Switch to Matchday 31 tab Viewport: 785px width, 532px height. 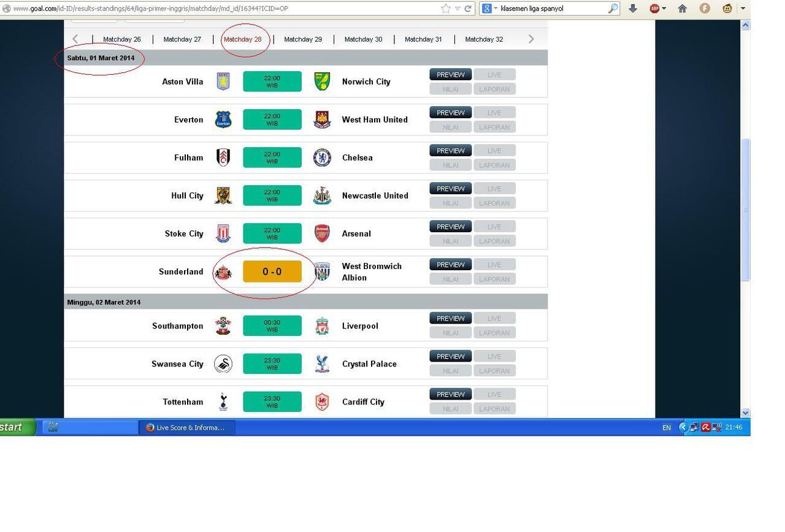(423, 39)
